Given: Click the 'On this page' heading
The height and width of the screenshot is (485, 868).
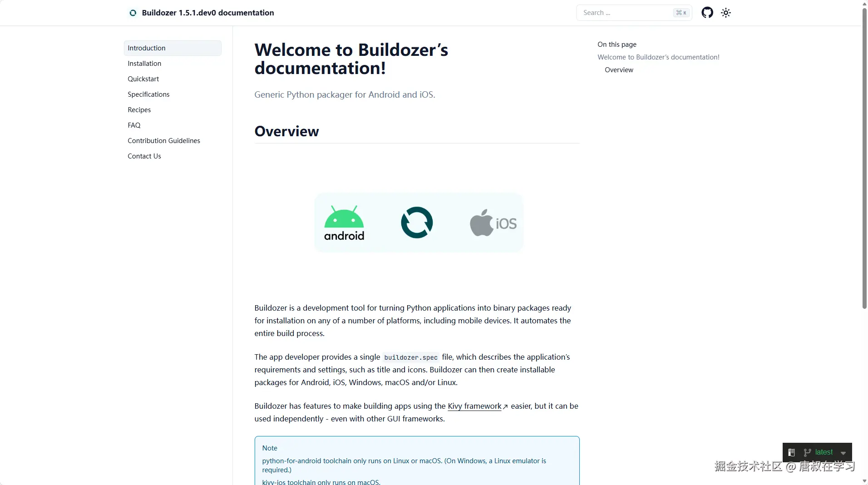Looking at the screenshot, I should [617, 45].
